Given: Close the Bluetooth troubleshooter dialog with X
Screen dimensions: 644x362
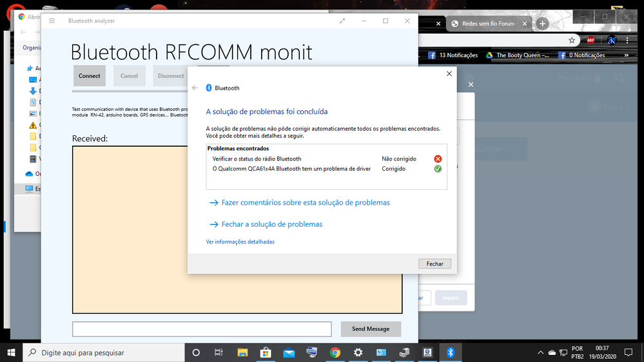Looking at the screenshot, I should coord(449,74).
